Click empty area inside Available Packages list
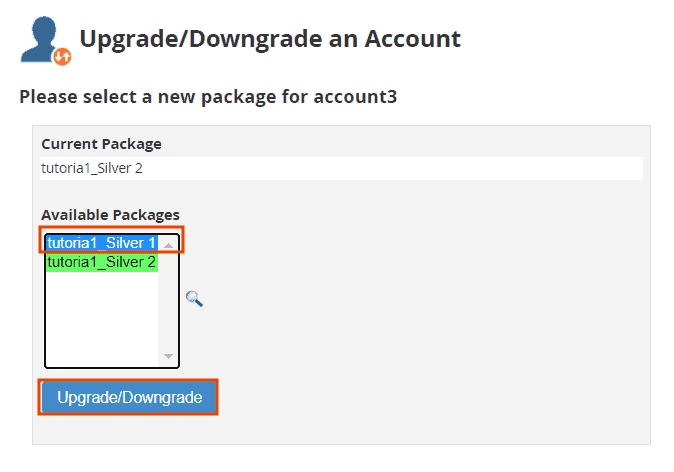This screenshot has width=674, height=472. point(102,318)
